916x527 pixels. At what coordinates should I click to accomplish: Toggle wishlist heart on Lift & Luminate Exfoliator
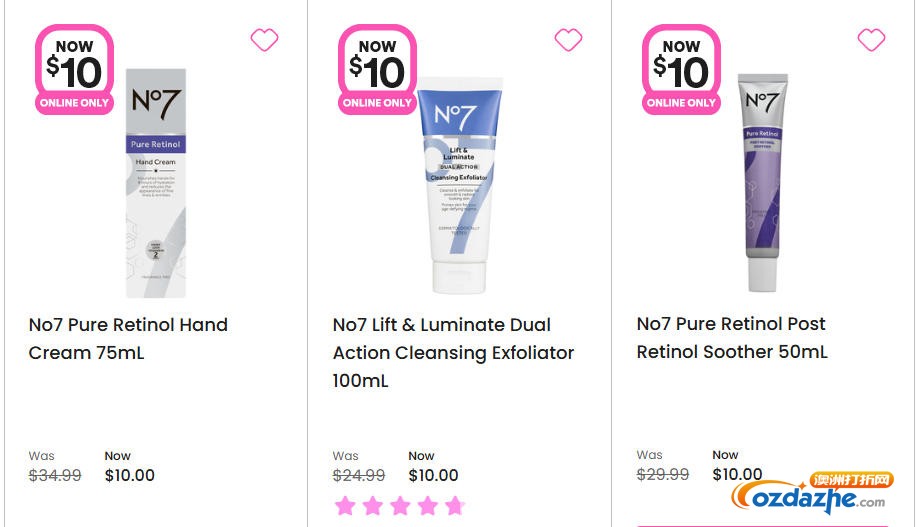click(568, 40)
